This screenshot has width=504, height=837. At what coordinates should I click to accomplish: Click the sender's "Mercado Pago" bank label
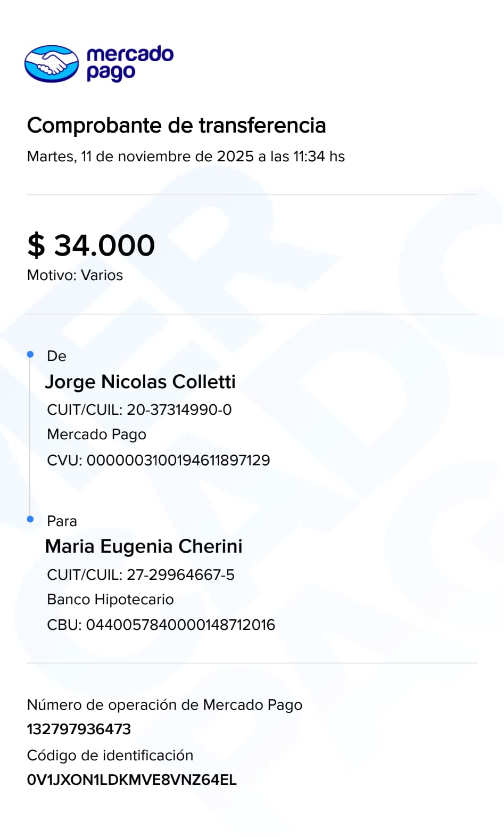(96, 434)
